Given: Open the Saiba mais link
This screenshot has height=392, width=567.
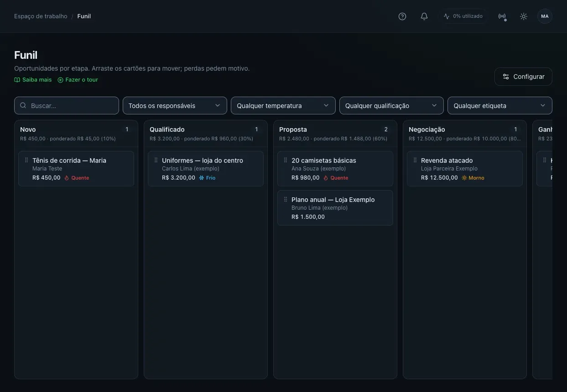Looking at the screenshot, I should (x=33, y=80).
